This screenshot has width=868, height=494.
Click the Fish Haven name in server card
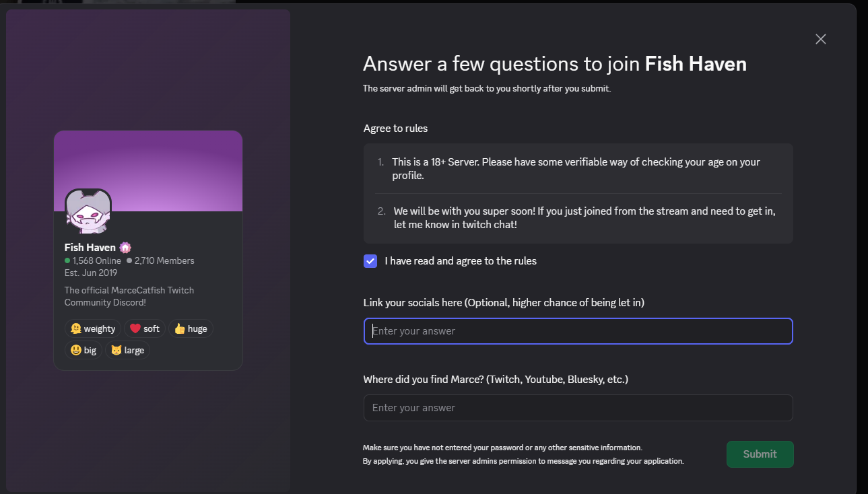(x=90, y=248)
